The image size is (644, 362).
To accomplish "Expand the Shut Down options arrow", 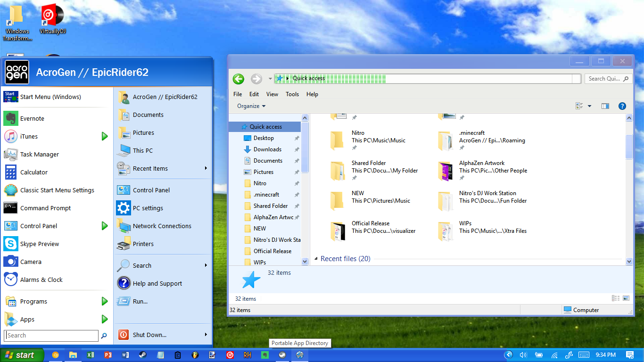I will click(x=206, y=335).
